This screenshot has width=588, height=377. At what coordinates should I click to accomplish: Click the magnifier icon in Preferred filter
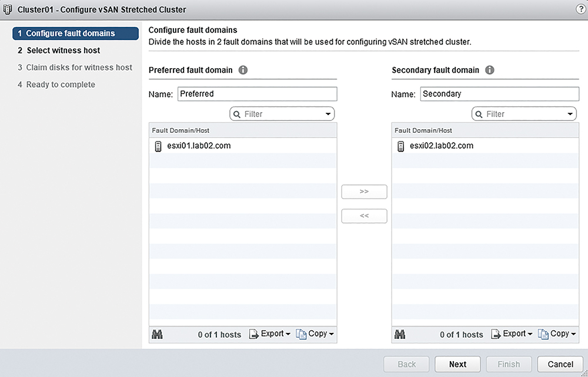(x=237, y=114)
